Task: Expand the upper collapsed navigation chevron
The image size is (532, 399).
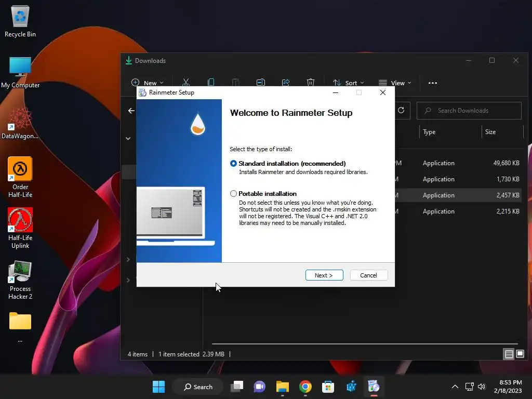Action: click(x=128, y=260)
